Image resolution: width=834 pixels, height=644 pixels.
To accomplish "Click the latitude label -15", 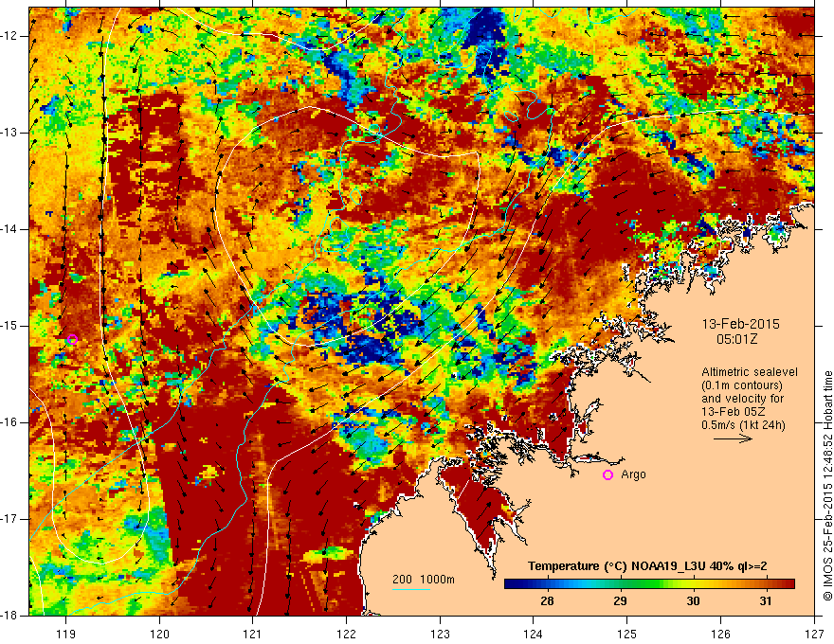I will [x=9, y=326].
